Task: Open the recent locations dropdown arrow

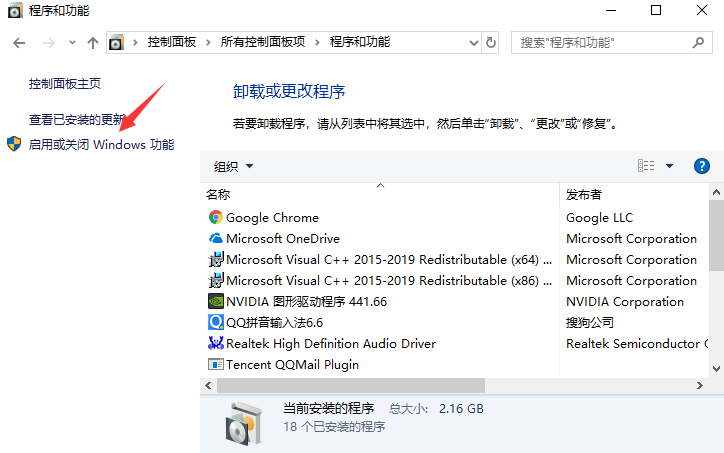Action: coord(71,43)
